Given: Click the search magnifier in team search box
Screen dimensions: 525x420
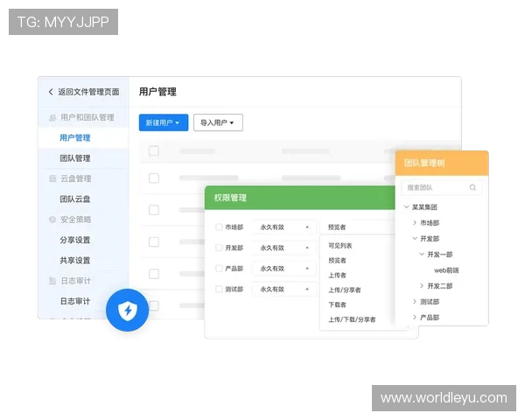Looking at the screenshot, I should click(x=472, y=187).
